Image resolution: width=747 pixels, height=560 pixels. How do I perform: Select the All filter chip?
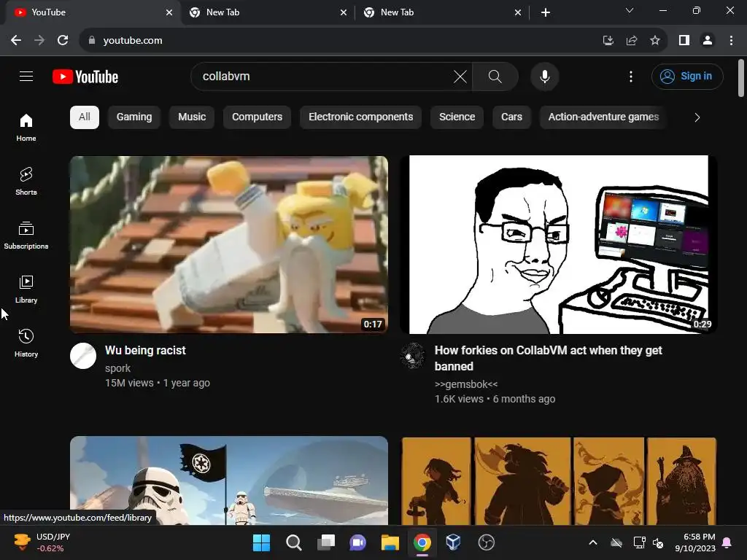[85, 117]
